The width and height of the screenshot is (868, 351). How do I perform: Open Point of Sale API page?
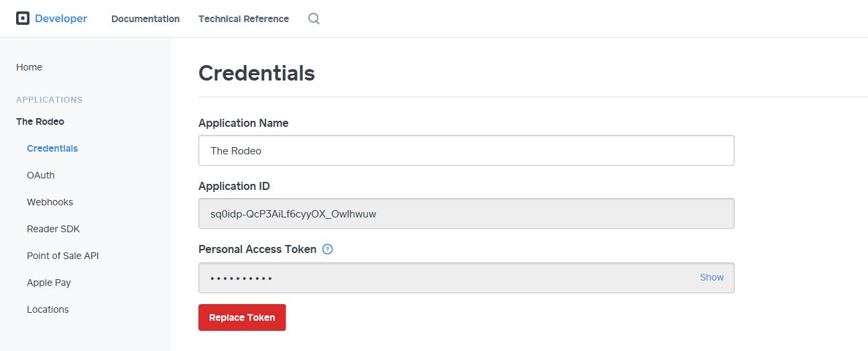tap(63, 256)
